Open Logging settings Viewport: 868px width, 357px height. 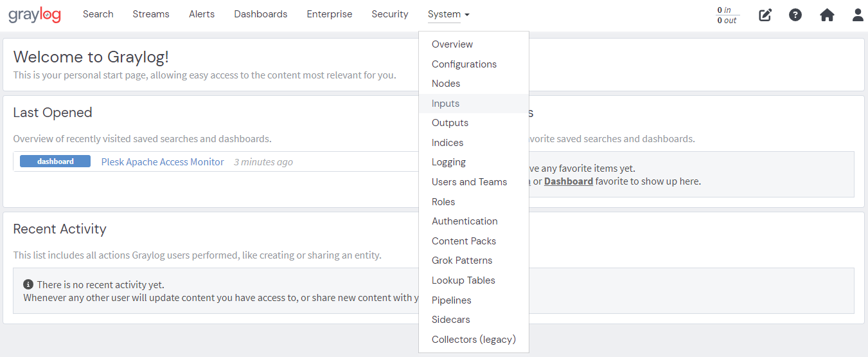coord(474,162)
